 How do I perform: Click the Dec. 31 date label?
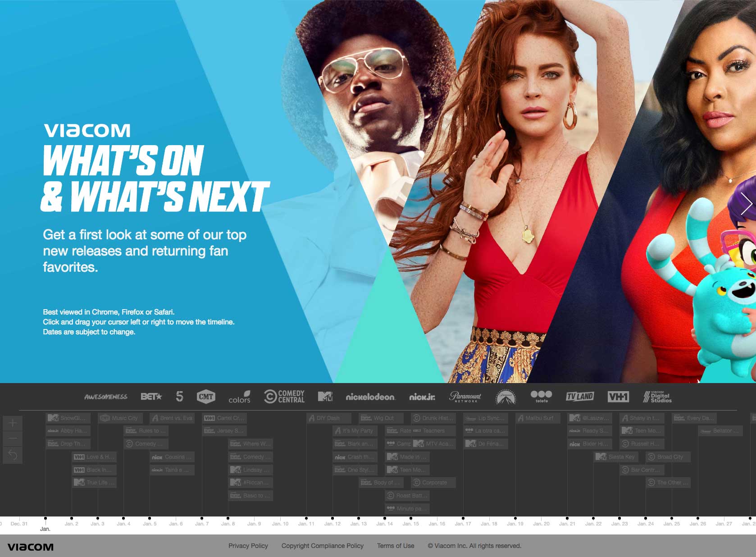click(19, 524)
